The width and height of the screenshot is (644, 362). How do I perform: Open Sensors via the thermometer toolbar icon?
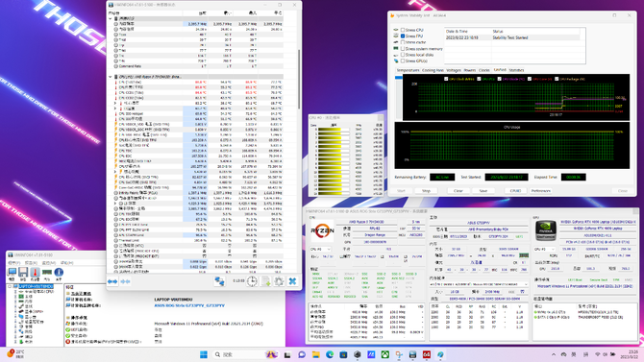(x=35, y=273)
